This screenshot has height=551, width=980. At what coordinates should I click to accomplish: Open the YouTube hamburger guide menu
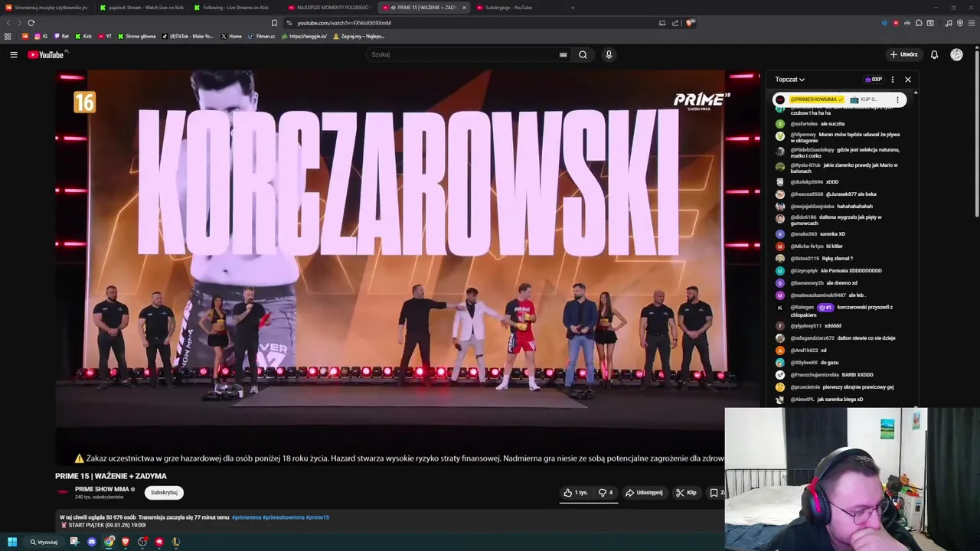point(13,54)
